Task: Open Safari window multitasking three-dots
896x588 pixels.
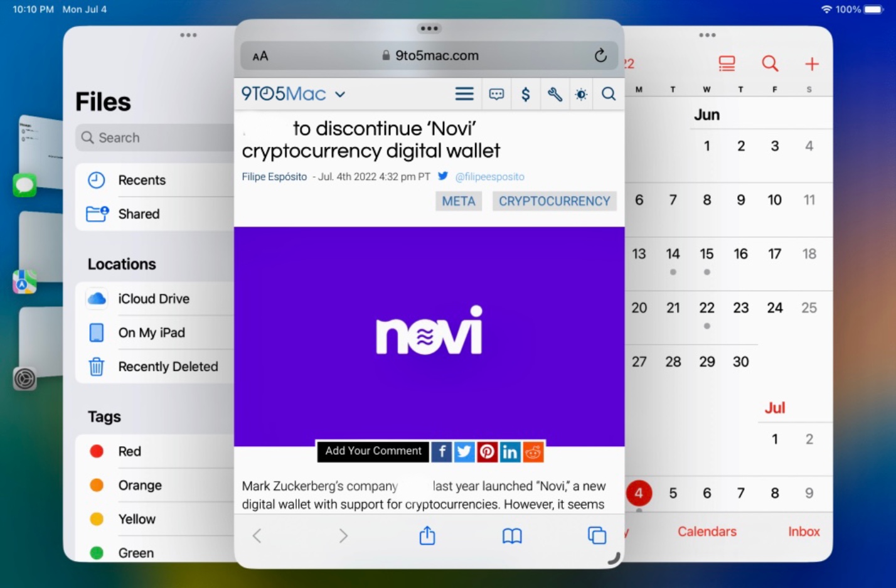Action: point(429,28)
